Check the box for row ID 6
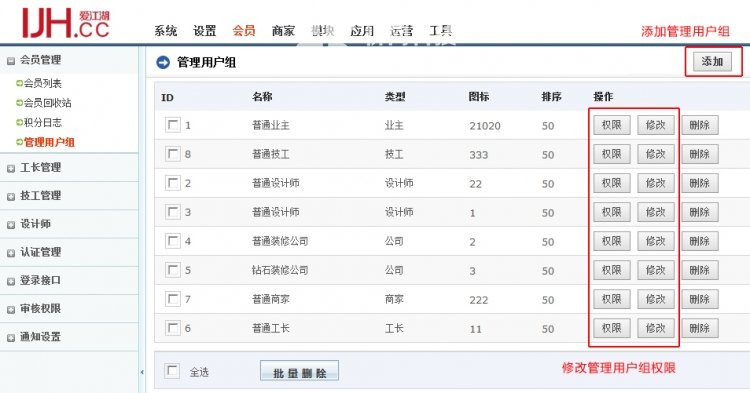The height and width of the screenshot is (393, 750). pyautogui.click(x=172, y=328)
